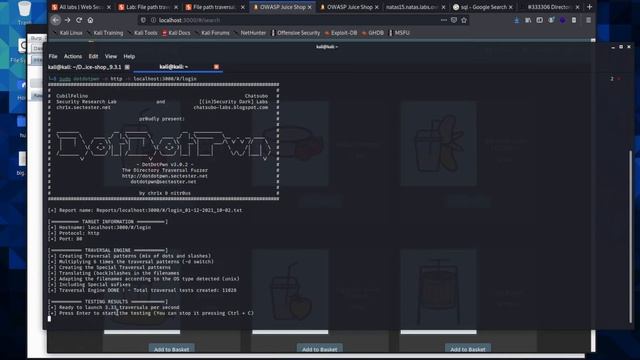The width and height of the screenshot is (640, 360).
Task: Open the Kali Forums bookmark
Action: tap(212, 33)
